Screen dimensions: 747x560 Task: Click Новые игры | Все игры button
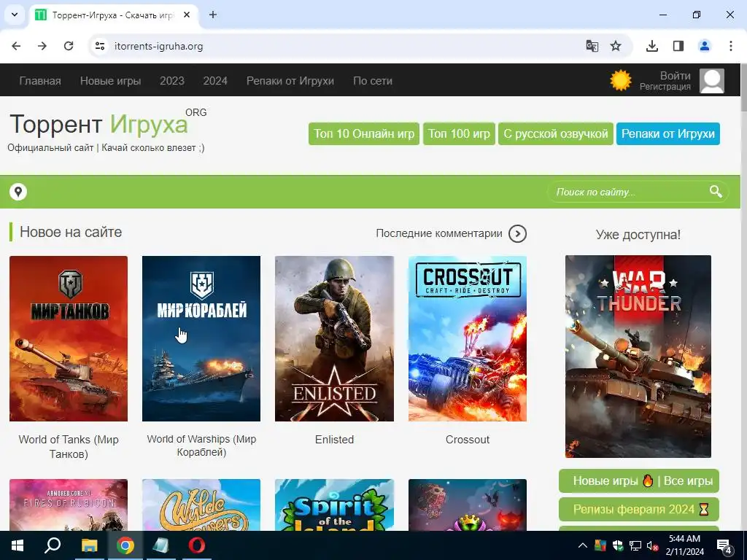click(x=638, y=481)
